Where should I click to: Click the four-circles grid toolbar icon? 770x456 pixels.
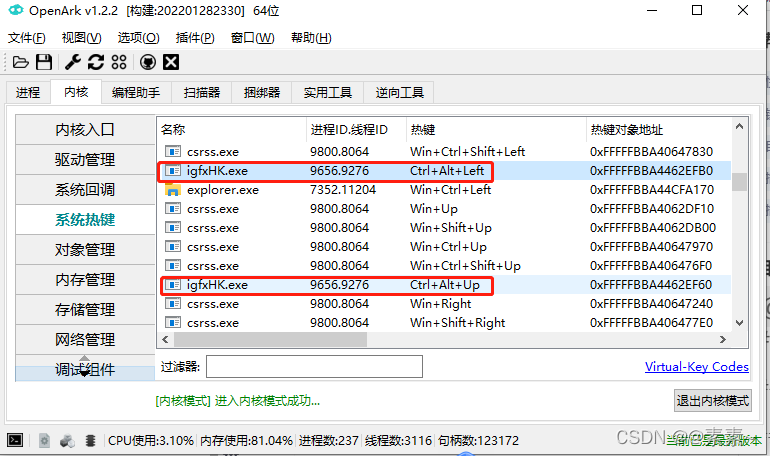pyautogui.click(x=119, y=62)
